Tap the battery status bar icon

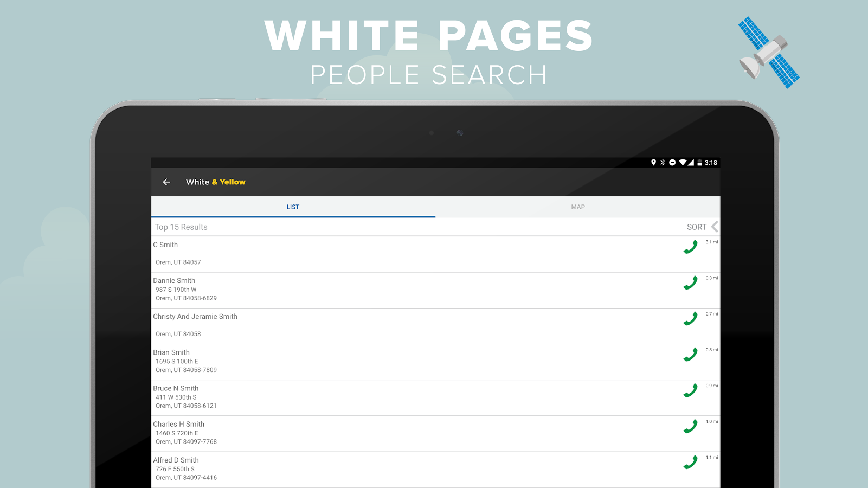tap(700, 163)
